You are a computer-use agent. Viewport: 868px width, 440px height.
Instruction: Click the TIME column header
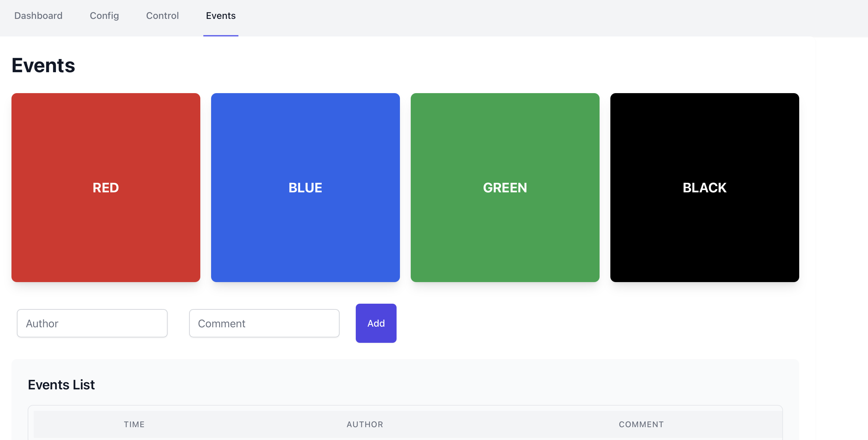(x=134, y=424)
